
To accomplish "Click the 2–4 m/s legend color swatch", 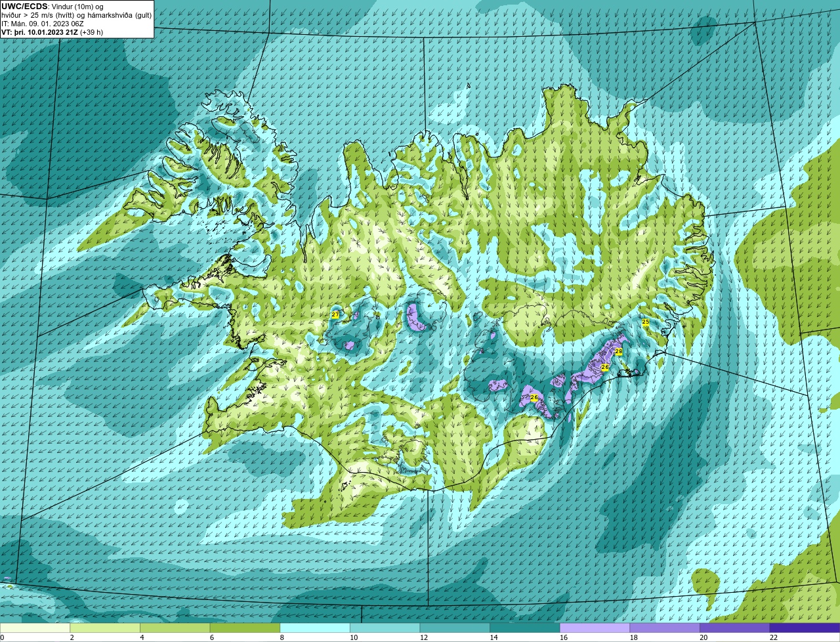I will coord(105,628).
